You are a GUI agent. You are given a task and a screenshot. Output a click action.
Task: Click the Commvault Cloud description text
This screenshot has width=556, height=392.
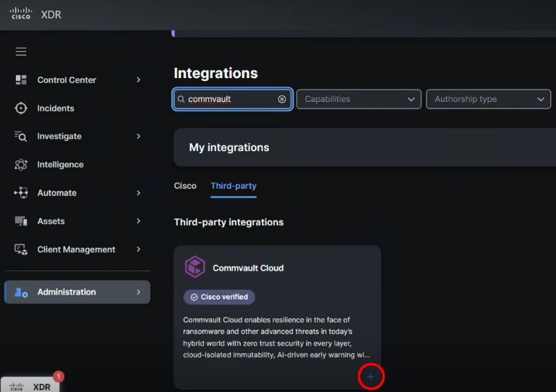tap(277, 337)
